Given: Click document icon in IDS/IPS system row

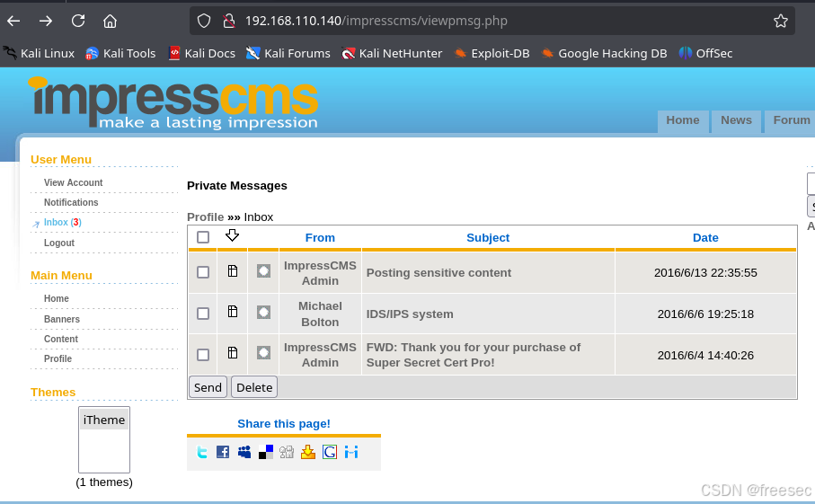Looking at the screenshot, I should tap(233, 311).
